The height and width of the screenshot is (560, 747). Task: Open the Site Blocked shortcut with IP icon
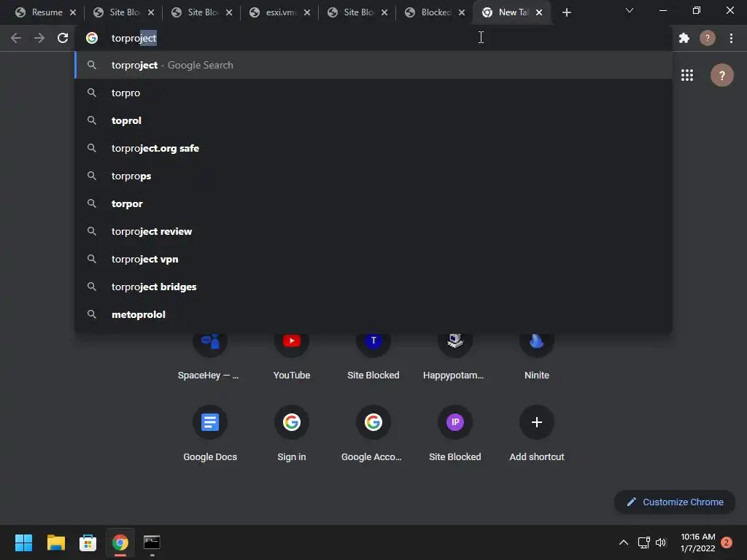pos(455,433)
